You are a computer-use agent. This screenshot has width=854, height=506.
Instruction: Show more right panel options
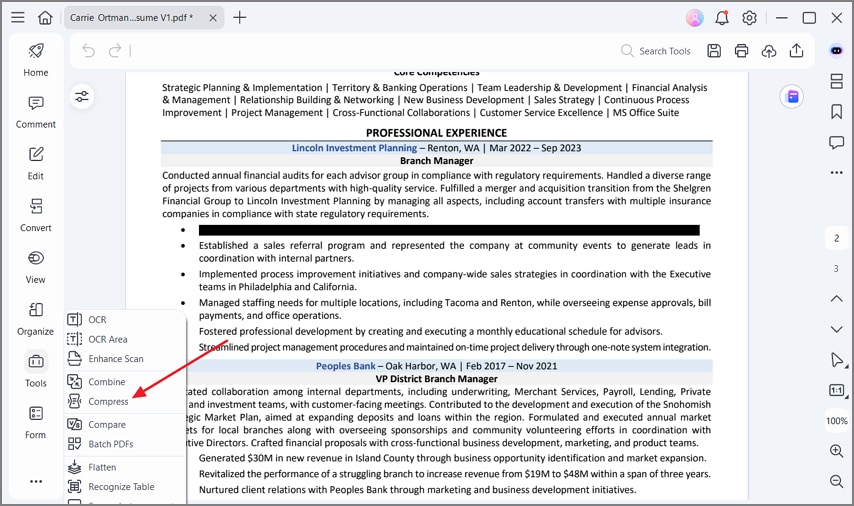[837, 173]
